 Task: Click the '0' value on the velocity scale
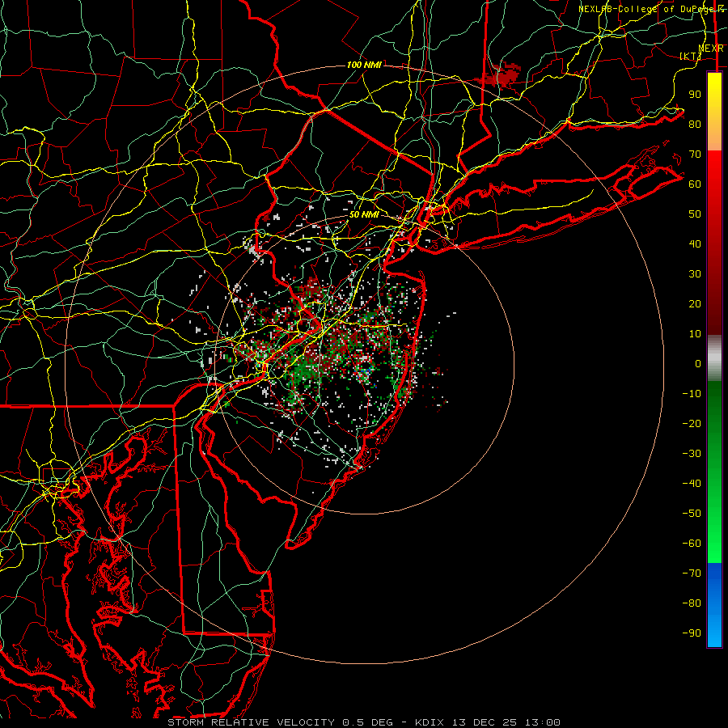698,363
